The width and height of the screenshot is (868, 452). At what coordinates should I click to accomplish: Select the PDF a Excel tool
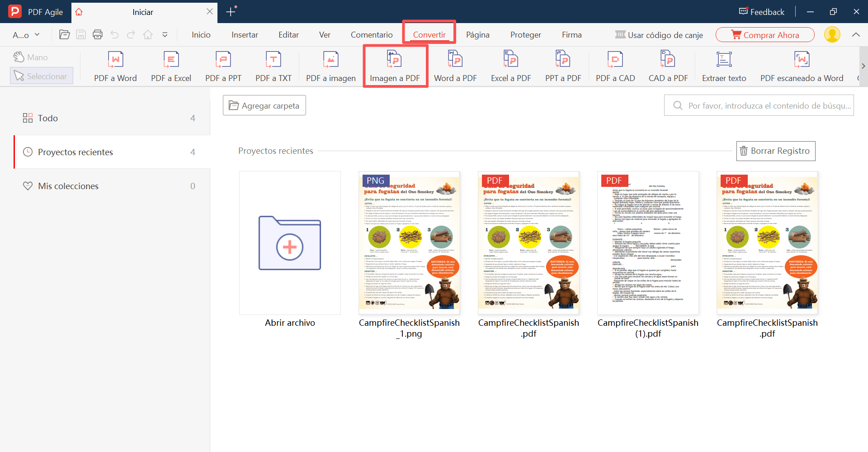(x=171, y=67)
